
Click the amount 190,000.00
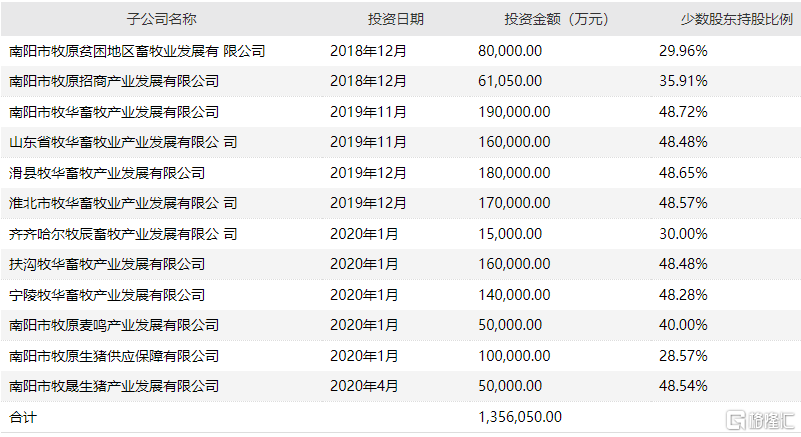pyautogui.click(x=514, y=112)
